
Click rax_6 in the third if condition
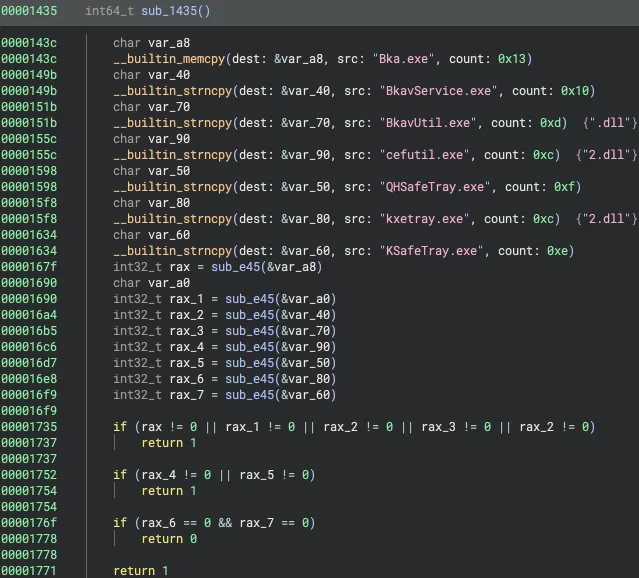tap(159, 523)
